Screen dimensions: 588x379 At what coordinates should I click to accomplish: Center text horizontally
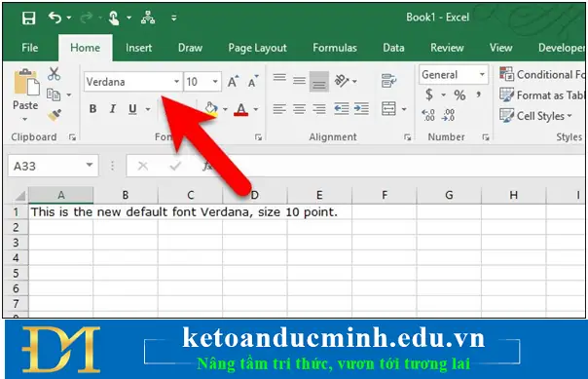pos(299,109)
